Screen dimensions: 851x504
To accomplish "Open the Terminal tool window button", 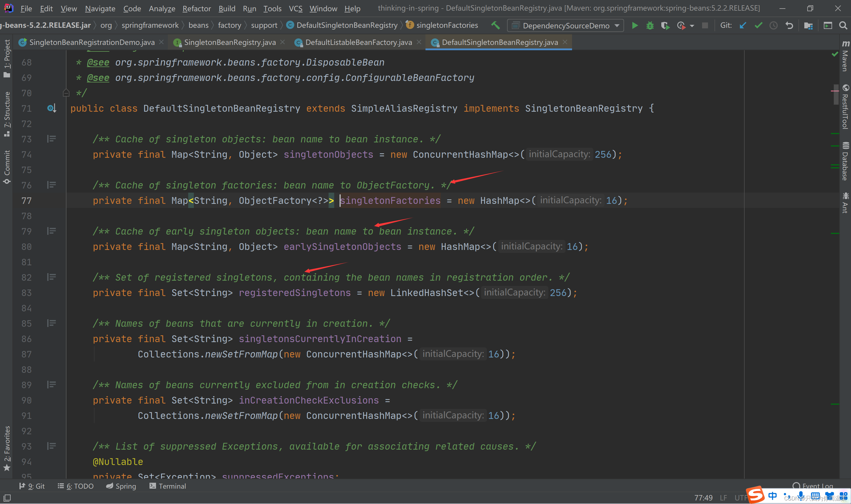I will (168, 486).
